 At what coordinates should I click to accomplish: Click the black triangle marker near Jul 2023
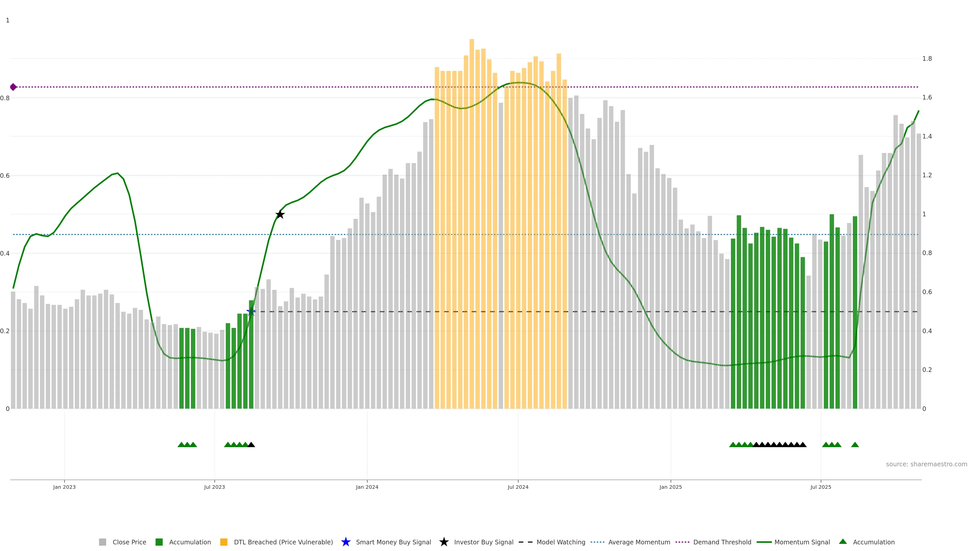(x=251, y=445)
